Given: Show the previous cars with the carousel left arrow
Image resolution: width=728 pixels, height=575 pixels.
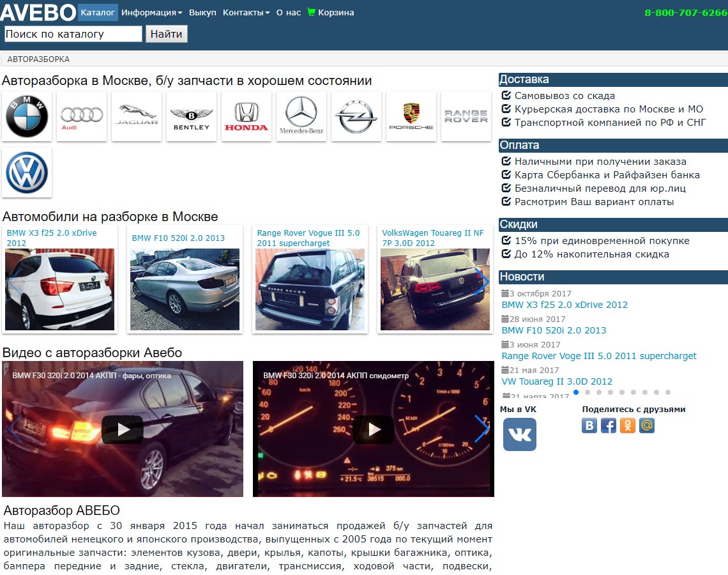Looking at the screenshot, I should point(14,282).
